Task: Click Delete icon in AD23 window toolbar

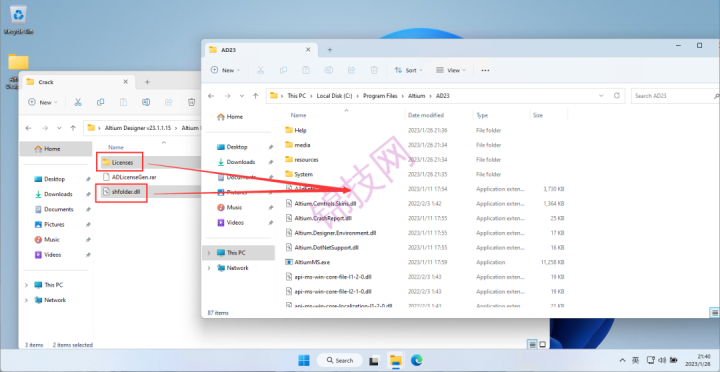Action: tap(374, 70)
